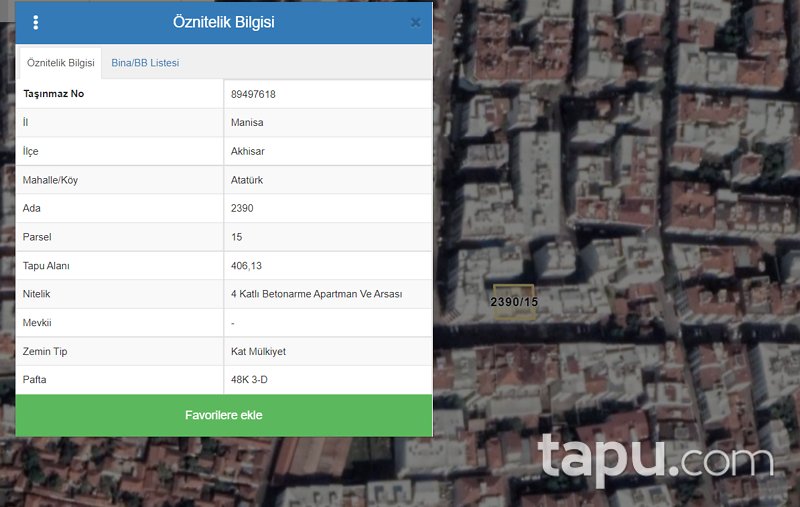Image resolution: width=800 pixels, height=507 pixels.
Task: Click the Nitelik label
Action: [36, 294]
